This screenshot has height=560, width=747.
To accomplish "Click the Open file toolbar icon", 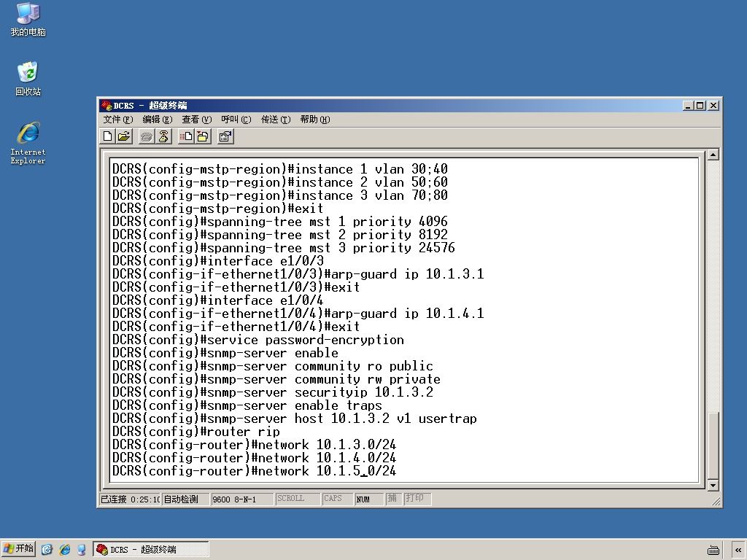I will point(124,136).
